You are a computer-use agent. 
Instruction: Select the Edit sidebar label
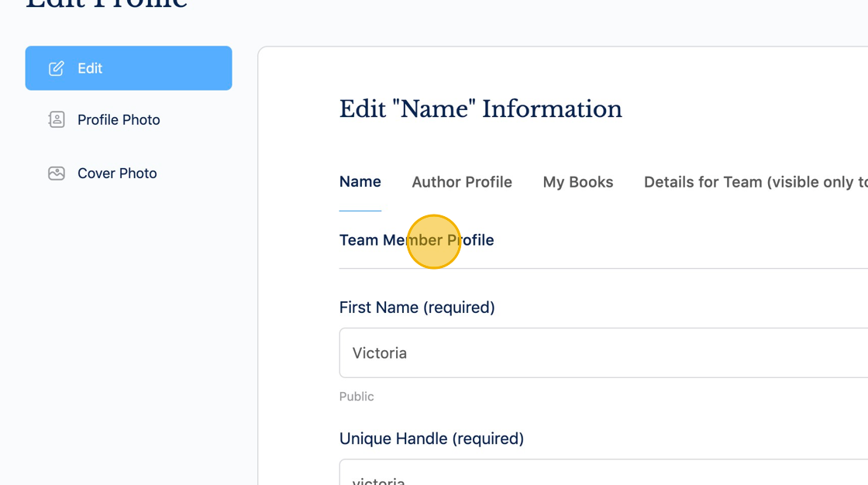(x=90, y=68)
